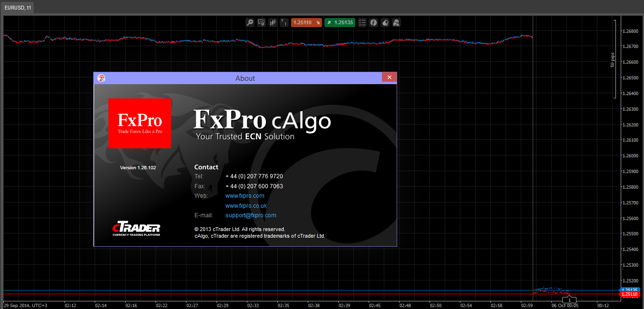This screenshot has width=644, height=309.
Task: Click the 00:12 time axis label
Action: click(603, 306)
